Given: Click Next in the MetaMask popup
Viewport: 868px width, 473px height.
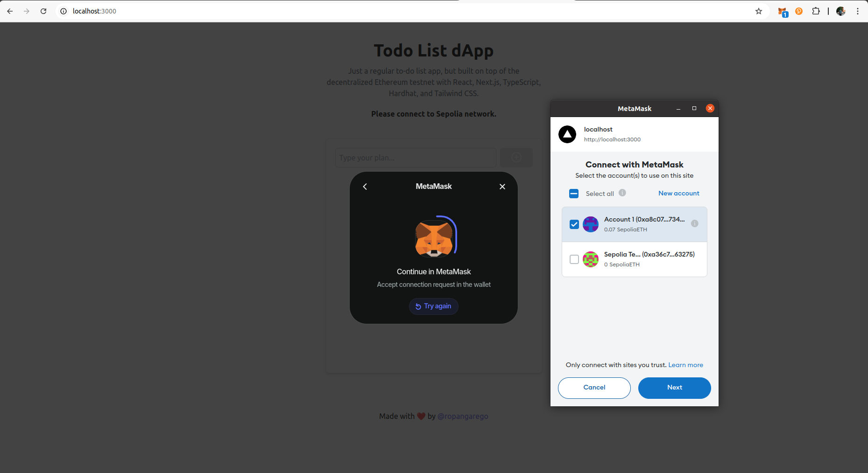Looking at the screenshot, I should click(675, 388).
